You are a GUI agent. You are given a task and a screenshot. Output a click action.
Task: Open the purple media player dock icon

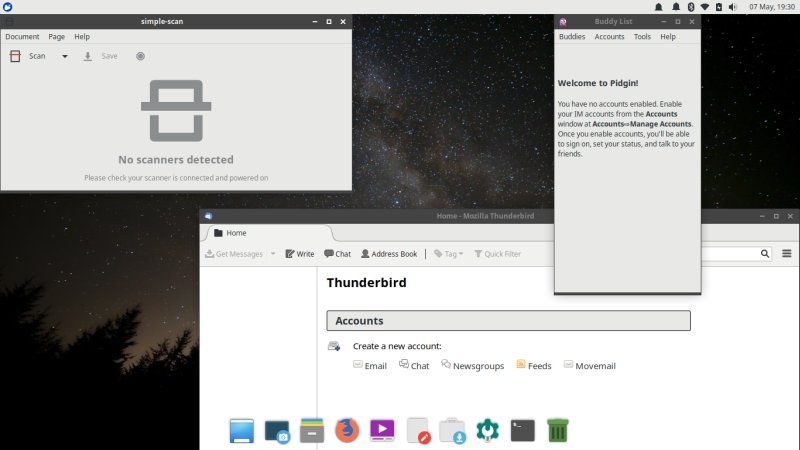[382, 430]
